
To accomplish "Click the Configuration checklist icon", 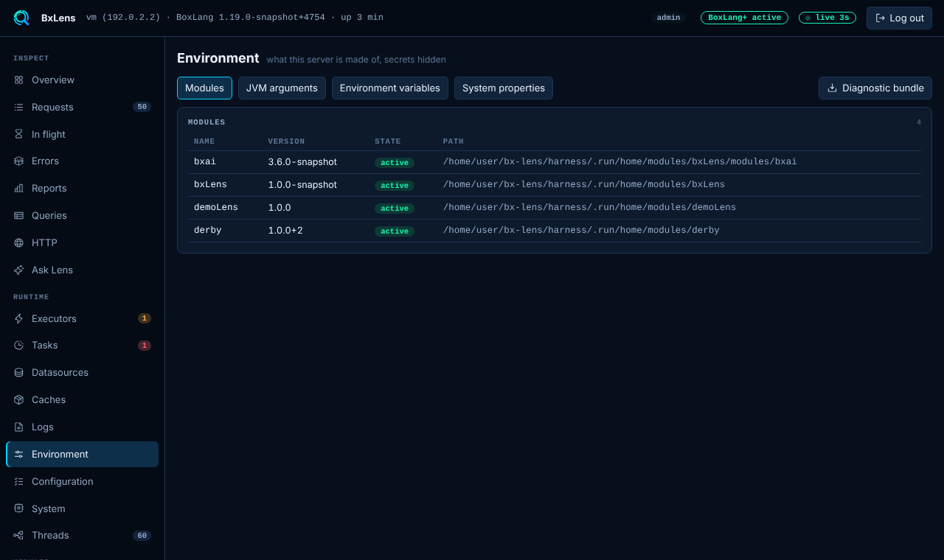I will [x=18, y=481].
